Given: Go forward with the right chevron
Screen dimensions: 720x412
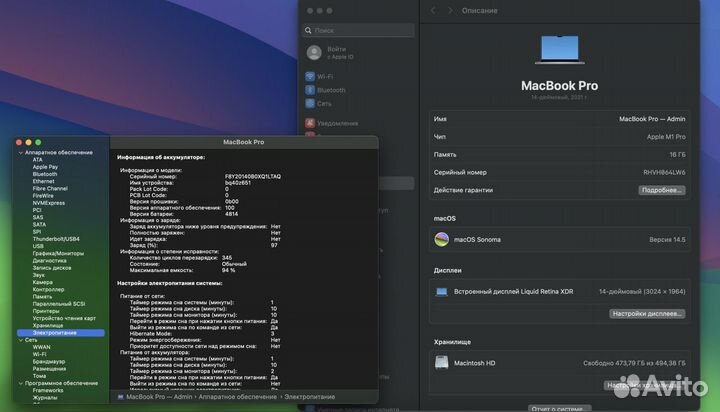Looking at the screenshot, I should (450, 11).
